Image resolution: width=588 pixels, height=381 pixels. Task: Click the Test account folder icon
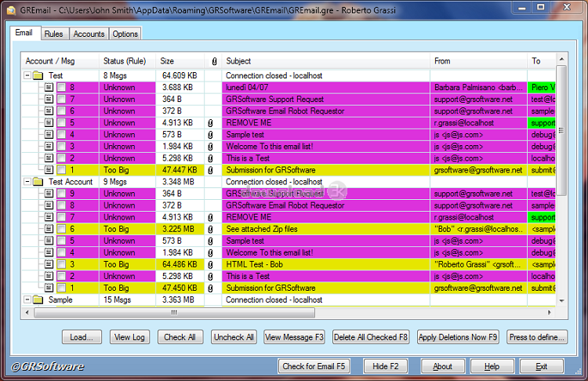[38, 76]
